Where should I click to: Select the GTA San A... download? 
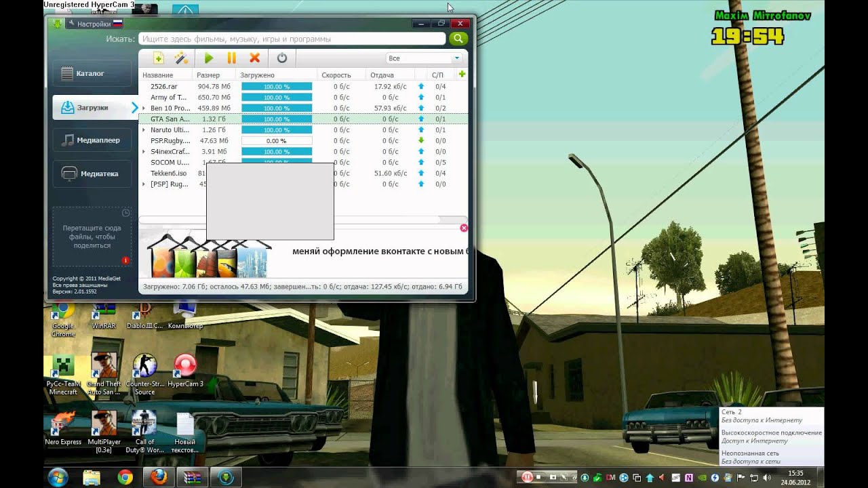303,119
